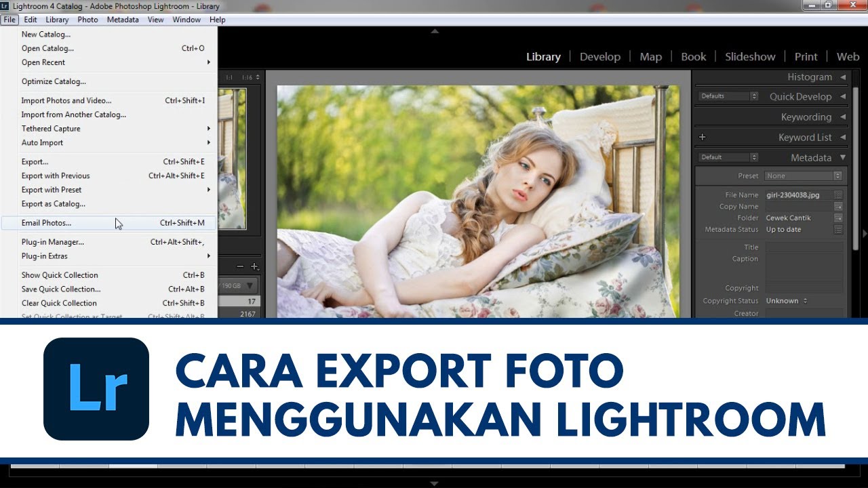Screen dimensions: 868x488
Task: Click the list icon beside File Name
Action: (838, 195)
